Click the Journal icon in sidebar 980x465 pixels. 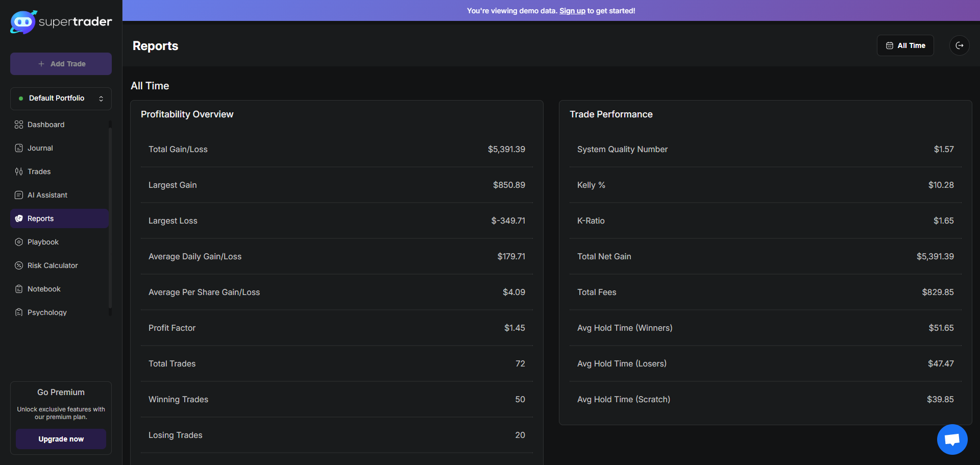pos(19,148)
